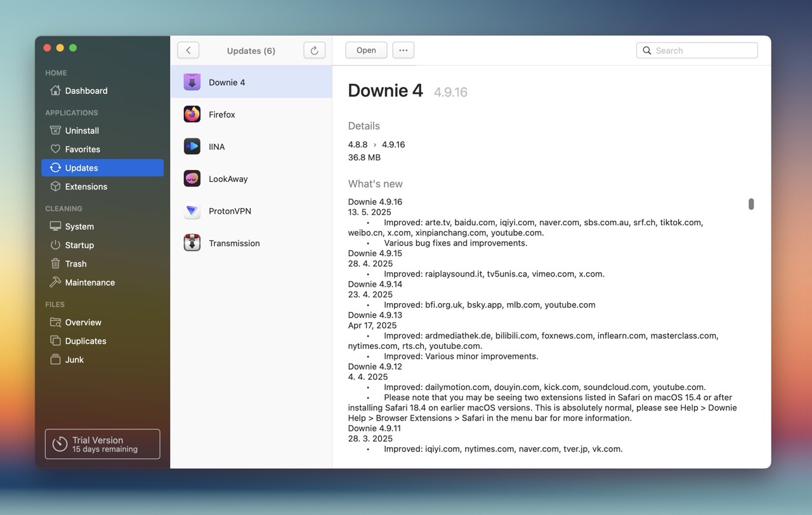This screenshot has width=812, height=515.
Task: Go to Dashboard in sidebar
Action: [x=103, y=91]
